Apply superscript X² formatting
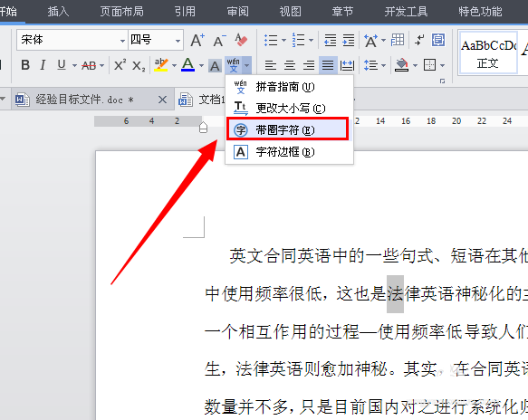Viewport: 528px width, 420px height. 120,65
